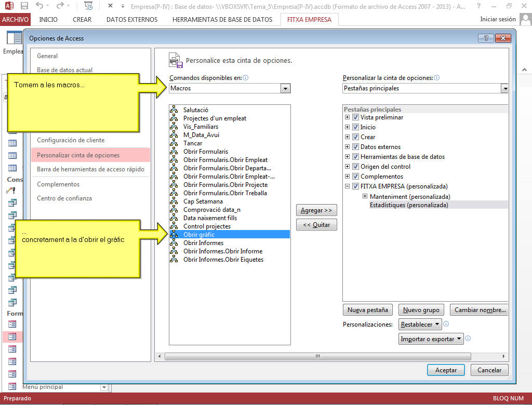Switch to the INICIO ribbon tab
Viewport: 532px width, 405px height.
click(48, 20)
